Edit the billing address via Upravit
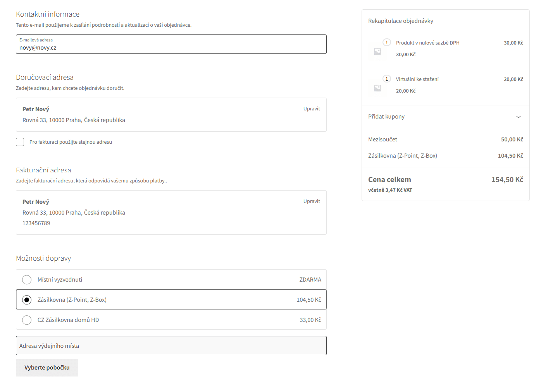The height and width of the screenshot is (392, 541). click(x=312, y=201)
